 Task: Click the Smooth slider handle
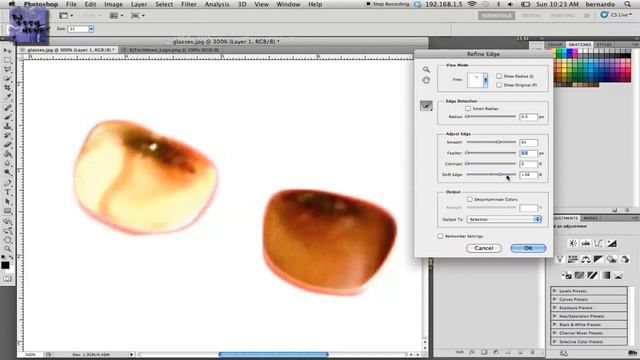click(x=498, y=142)
